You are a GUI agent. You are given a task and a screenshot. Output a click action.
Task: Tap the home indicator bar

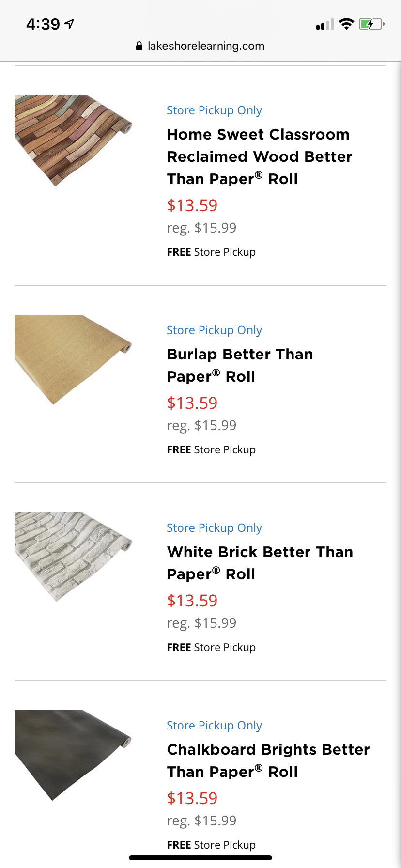[200, 858]
